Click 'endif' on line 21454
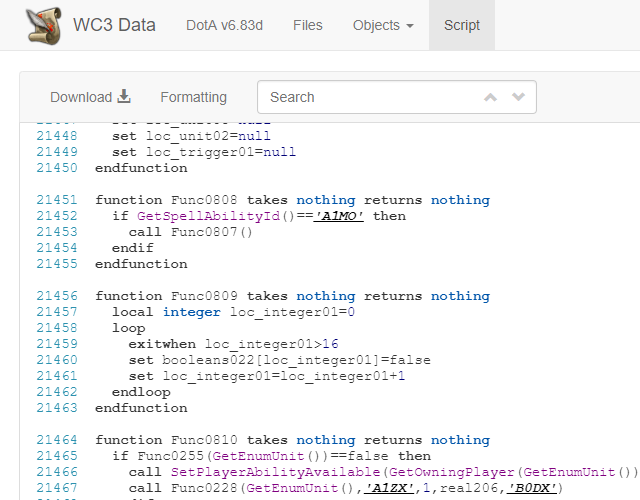640x500 pixels. pos(133,248)
